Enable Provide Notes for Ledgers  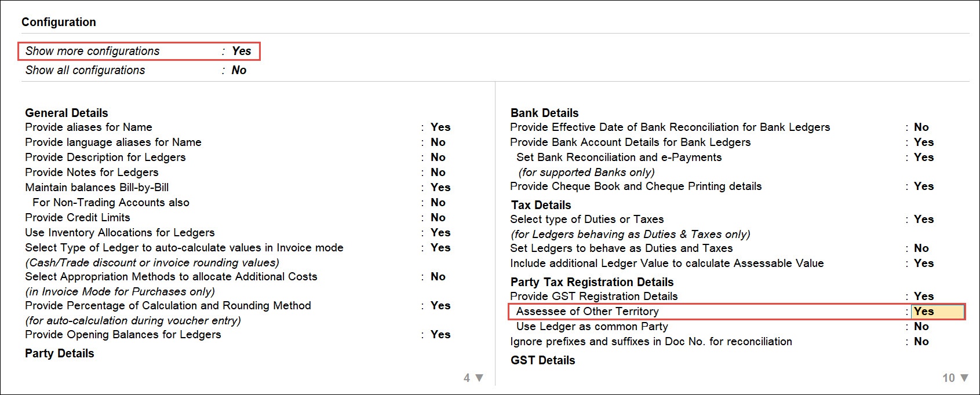[438, 172]
